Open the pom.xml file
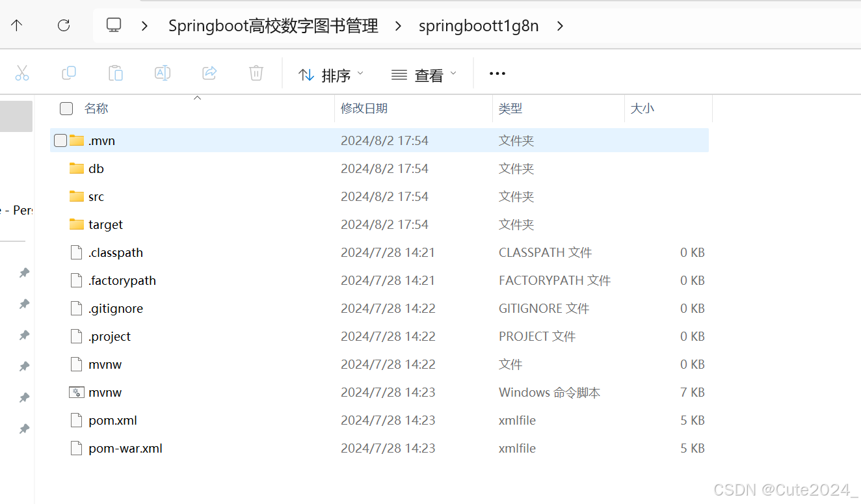The height and width of the screenshot is (504, 861). point(113,420)
